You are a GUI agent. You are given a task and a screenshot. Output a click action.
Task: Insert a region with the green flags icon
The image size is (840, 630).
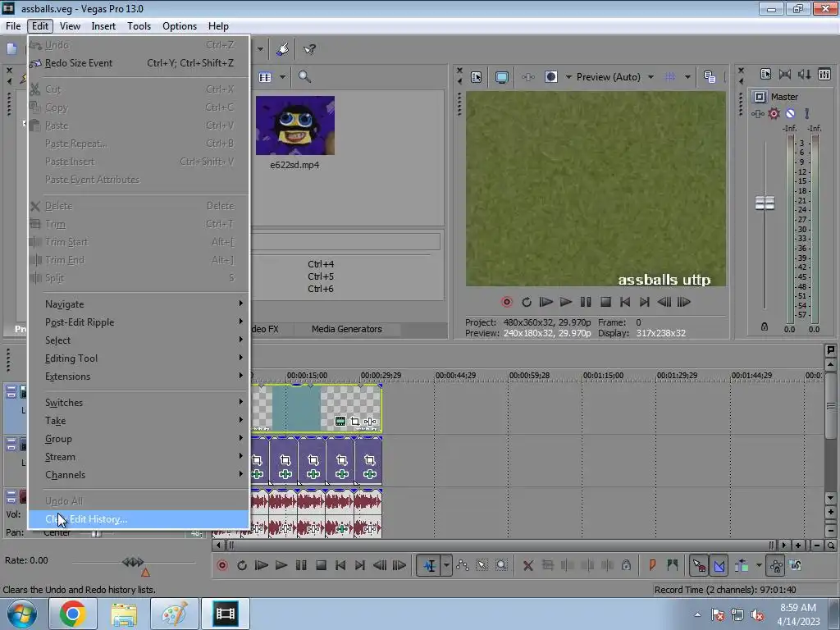tap(673, 565)
